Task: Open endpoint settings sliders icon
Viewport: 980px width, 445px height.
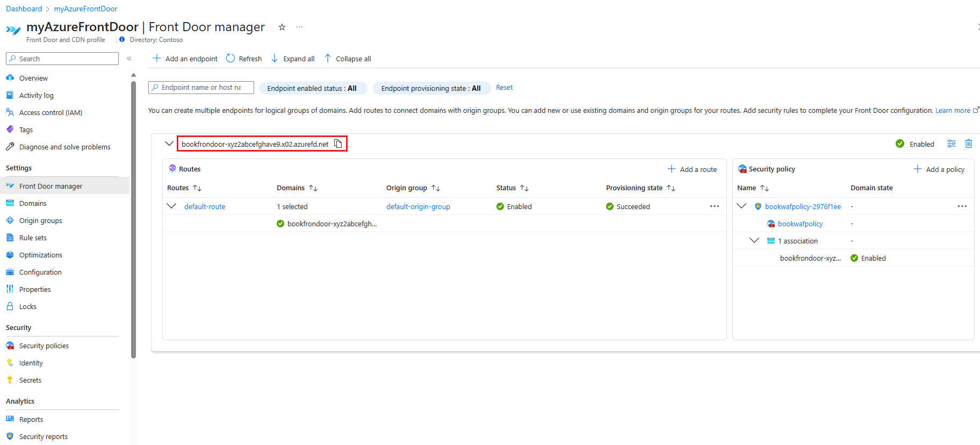Action: (952, 143)
